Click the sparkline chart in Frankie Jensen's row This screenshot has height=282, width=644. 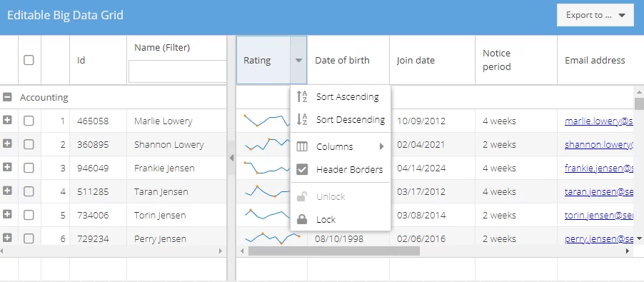coord(267,168)
